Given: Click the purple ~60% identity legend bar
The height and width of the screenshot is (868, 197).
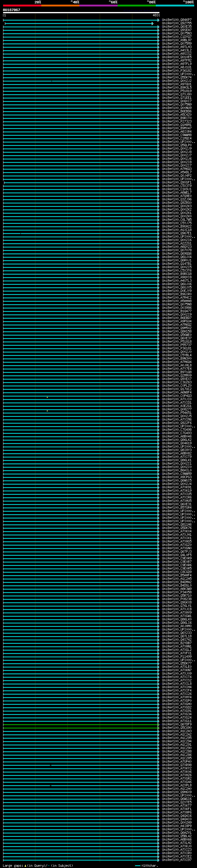Looking at the screenshot, I should 99,6.
